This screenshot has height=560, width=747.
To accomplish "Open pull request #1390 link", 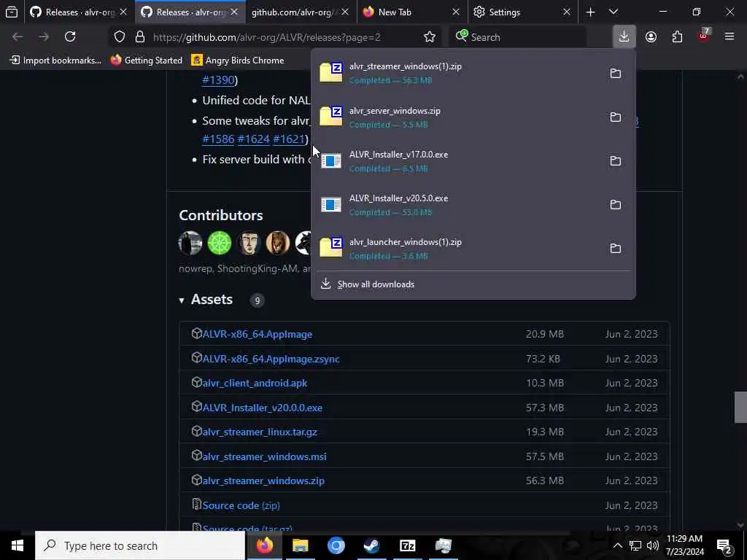I will 218,80.
